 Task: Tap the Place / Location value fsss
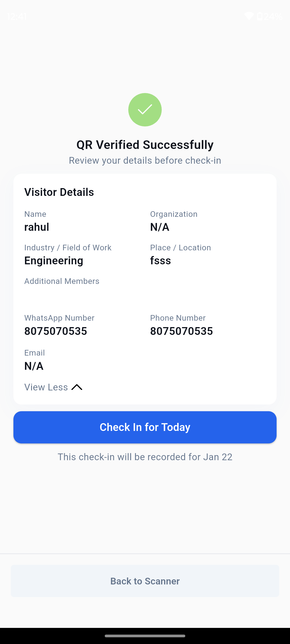pyautogui.click(x=161, y=261)
